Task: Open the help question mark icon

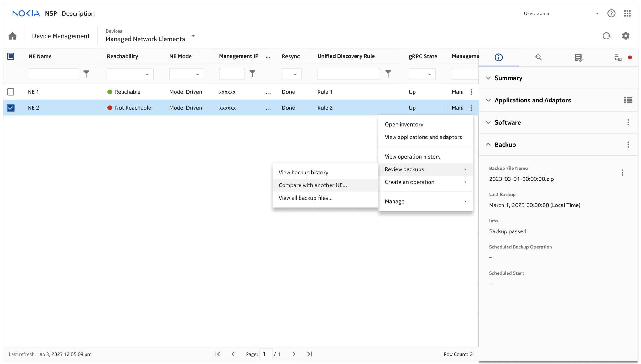Action: coord(611,13)
